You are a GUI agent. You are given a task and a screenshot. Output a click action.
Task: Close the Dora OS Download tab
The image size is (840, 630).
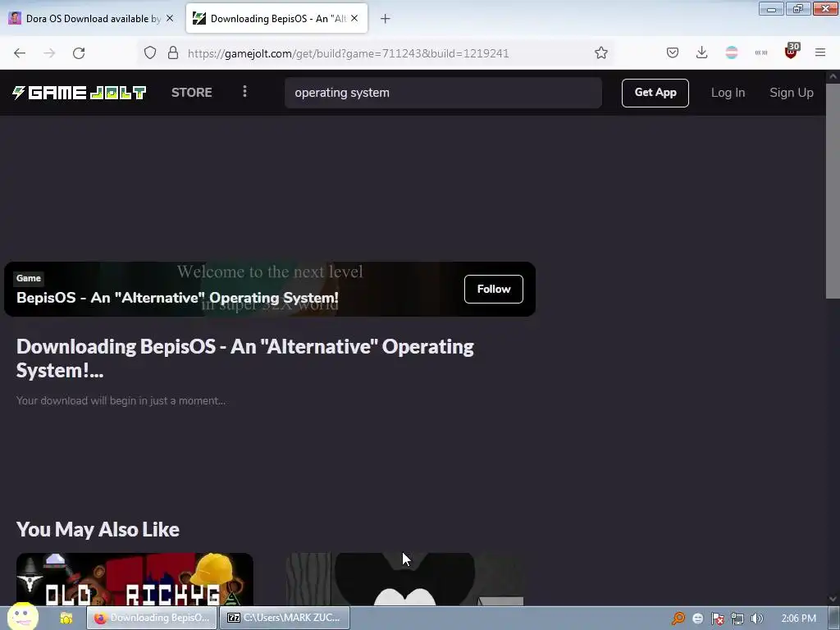tap(170, 18)
